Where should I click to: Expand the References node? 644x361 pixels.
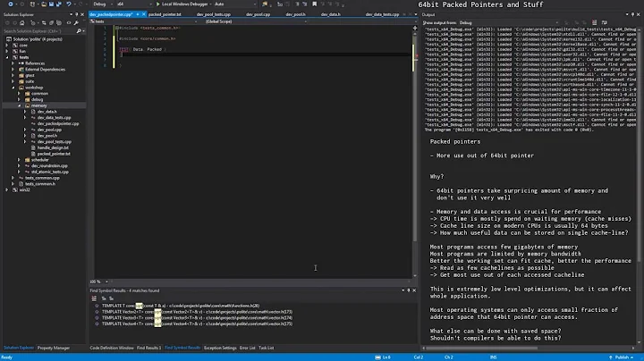click(13, 63)
